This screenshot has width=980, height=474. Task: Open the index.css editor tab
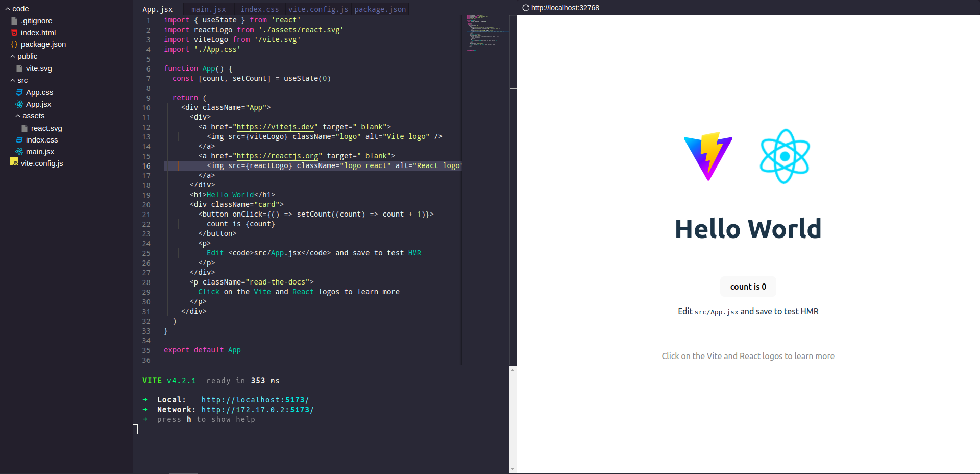(x=260, y=9)
